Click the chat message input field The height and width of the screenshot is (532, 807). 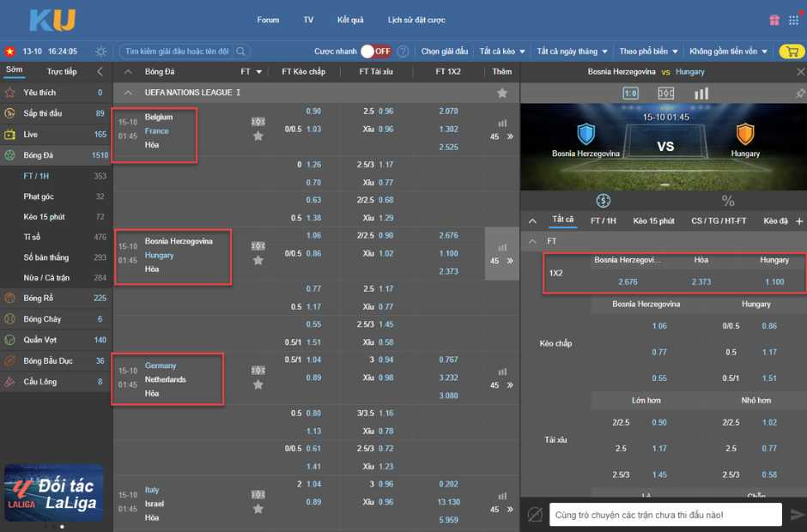pos(665,515)
